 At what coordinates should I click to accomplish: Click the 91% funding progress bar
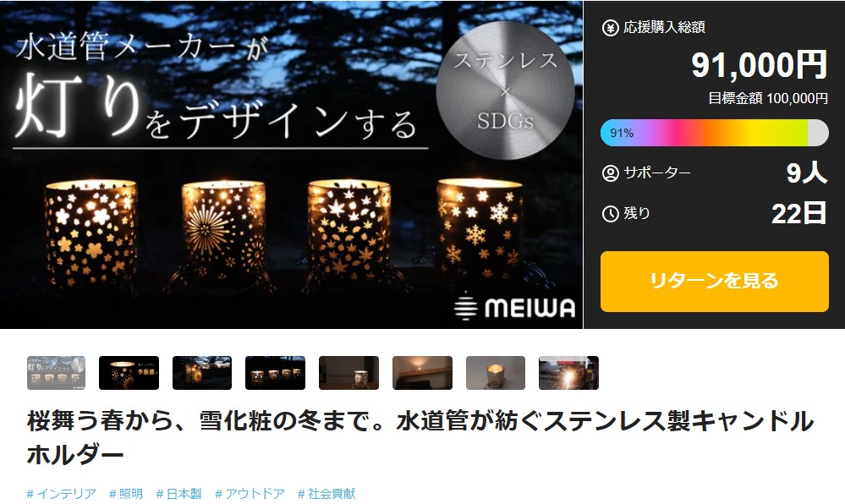(714, 133)
